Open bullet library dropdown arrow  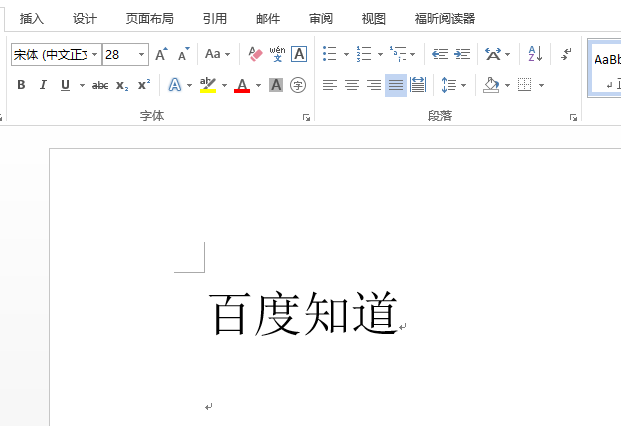(x=346, y=54)
